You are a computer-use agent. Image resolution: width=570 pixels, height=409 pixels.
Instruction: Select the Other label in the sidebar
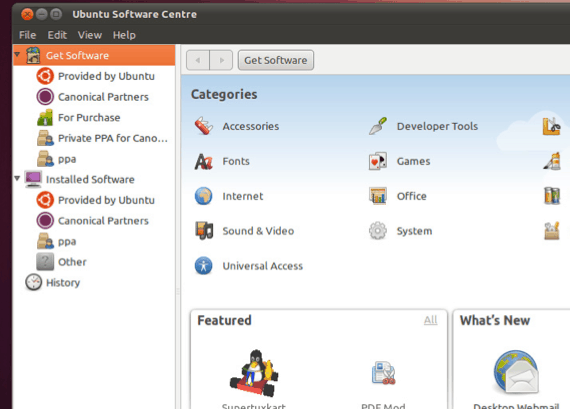(72, 262)
